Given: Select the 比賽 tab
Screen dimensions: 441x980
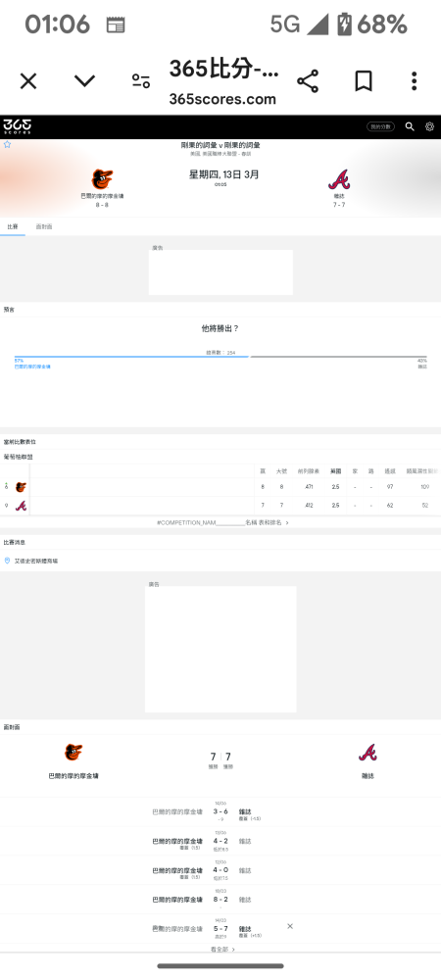Looking at the screenshot, I should [x=13, y=226].
